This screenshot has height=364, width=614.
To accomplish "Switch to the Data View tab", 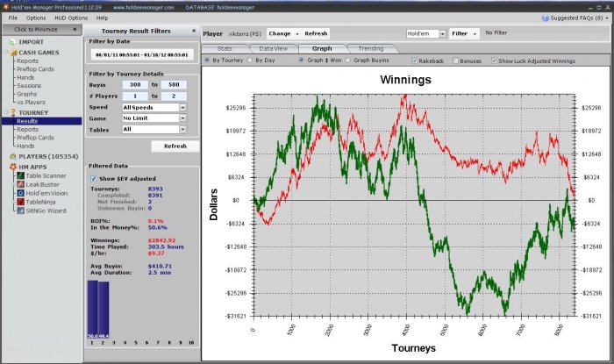I will pos(274,48).
